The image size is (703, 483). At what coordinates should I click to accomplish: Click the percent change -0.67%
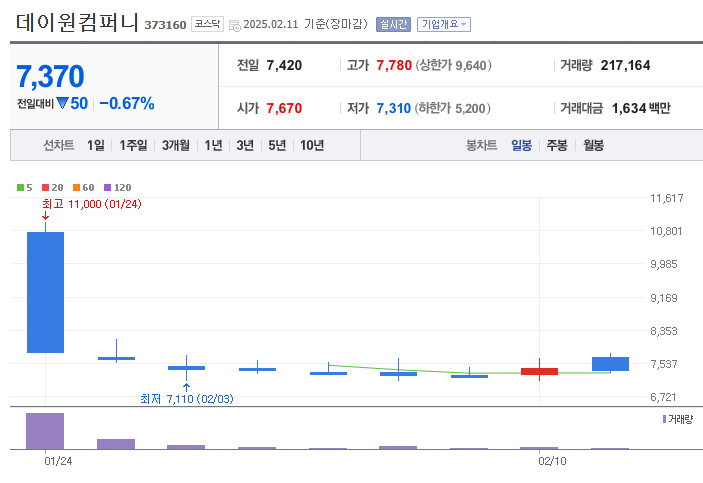click(127, 104)
